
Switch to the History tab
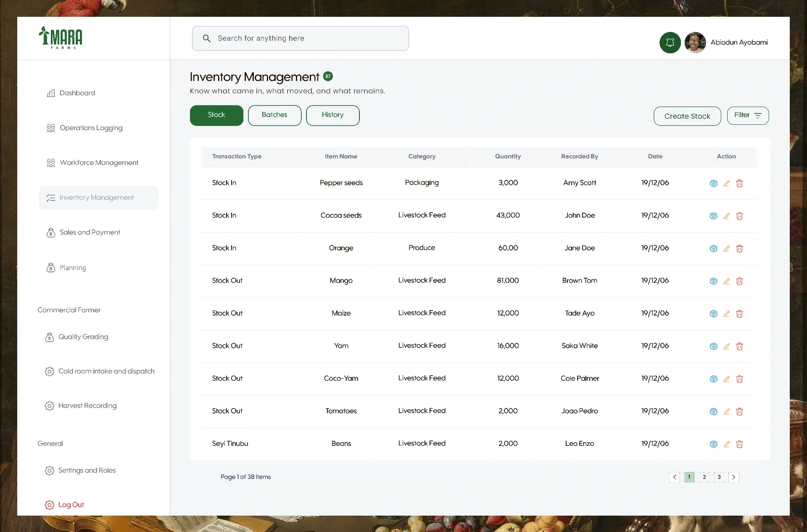332,115
